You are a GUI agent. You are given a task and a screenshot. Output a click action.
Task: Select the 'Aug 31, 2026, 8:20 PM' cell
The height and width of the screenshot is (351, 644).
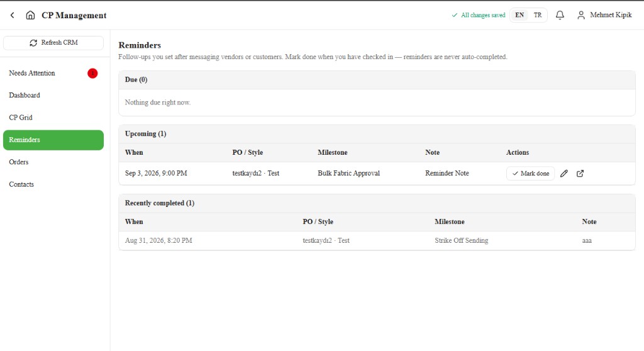point(158,240)
